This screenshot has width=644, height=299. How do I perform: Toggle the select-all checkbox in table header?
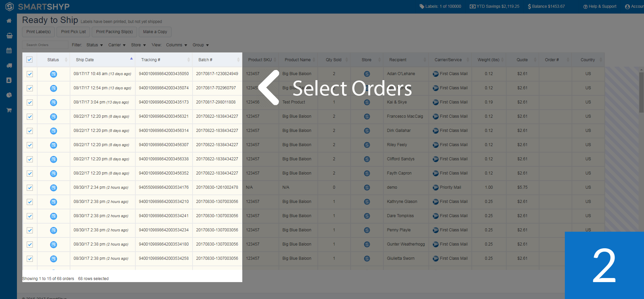[29, 60]
